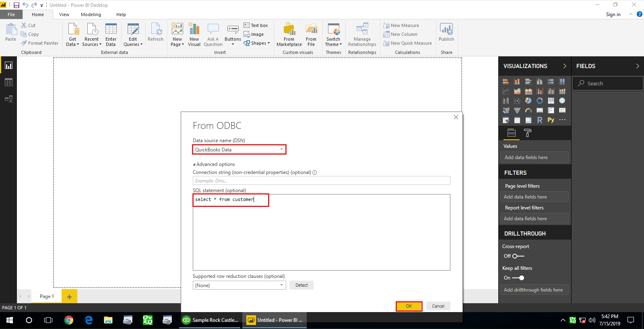Screen dimensions: 644x329
Task: Open the Fields well icon tab
Action: tap(512, 133)
